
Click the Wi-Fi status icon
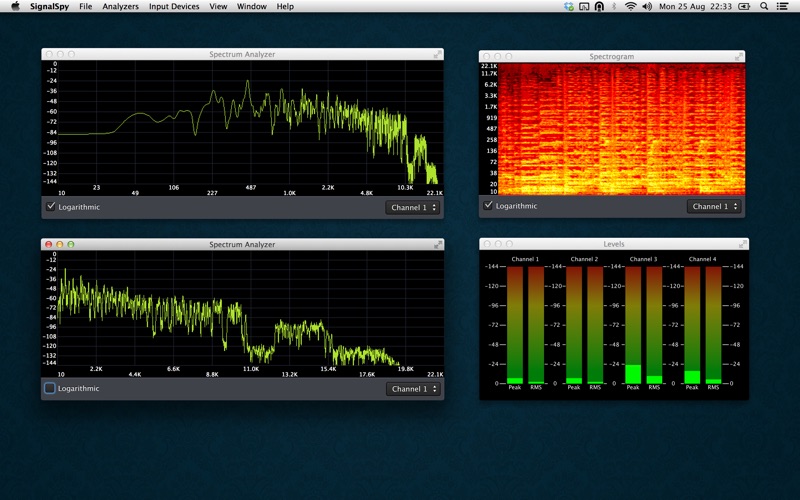click(x=630, y=6)
